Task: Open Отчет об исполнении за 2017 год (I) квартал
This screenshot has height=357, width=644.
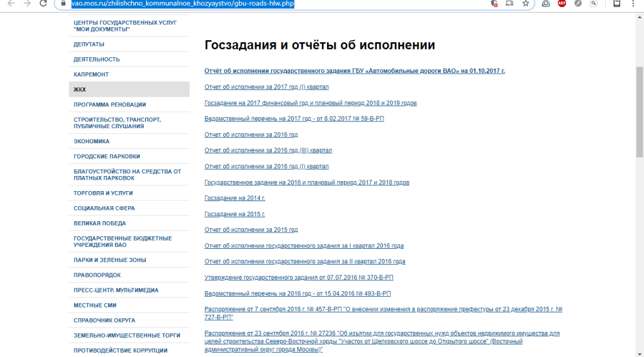Action: coord(267,87)
